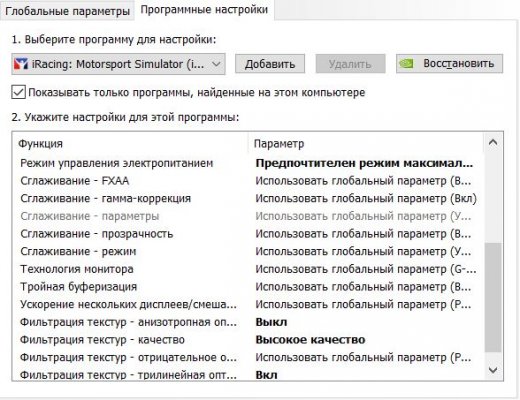Click the Удалить button

tap(350, 64)
